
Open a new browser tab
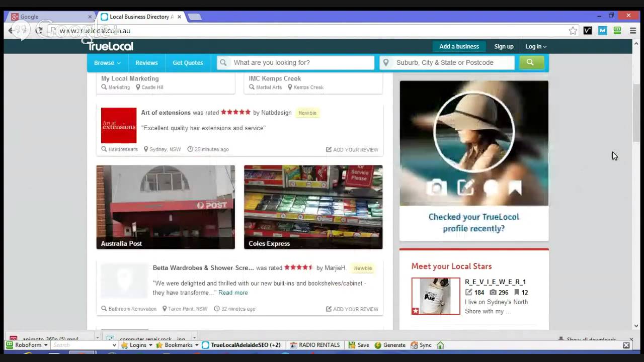(x=194, y=17)
